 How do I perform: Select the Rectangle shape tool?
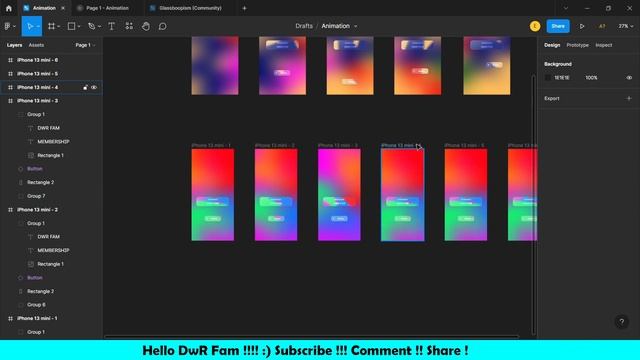71,26
